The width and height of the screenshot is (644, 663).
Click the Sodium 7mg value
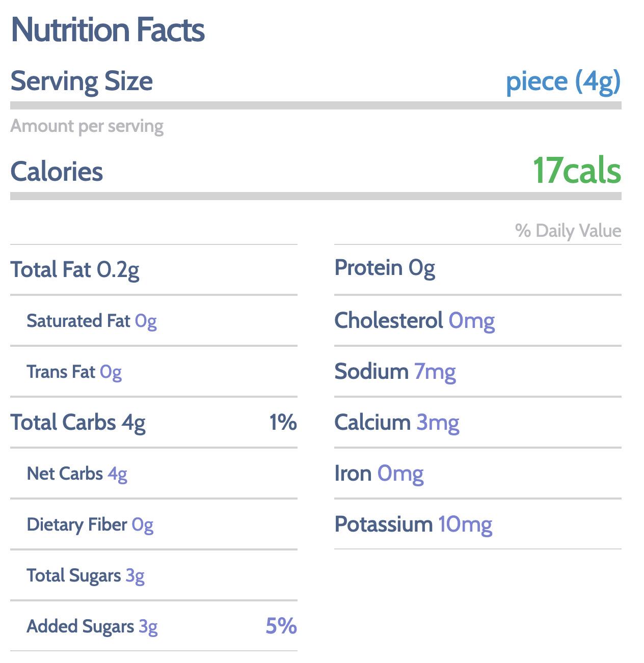tap(435, 372)
